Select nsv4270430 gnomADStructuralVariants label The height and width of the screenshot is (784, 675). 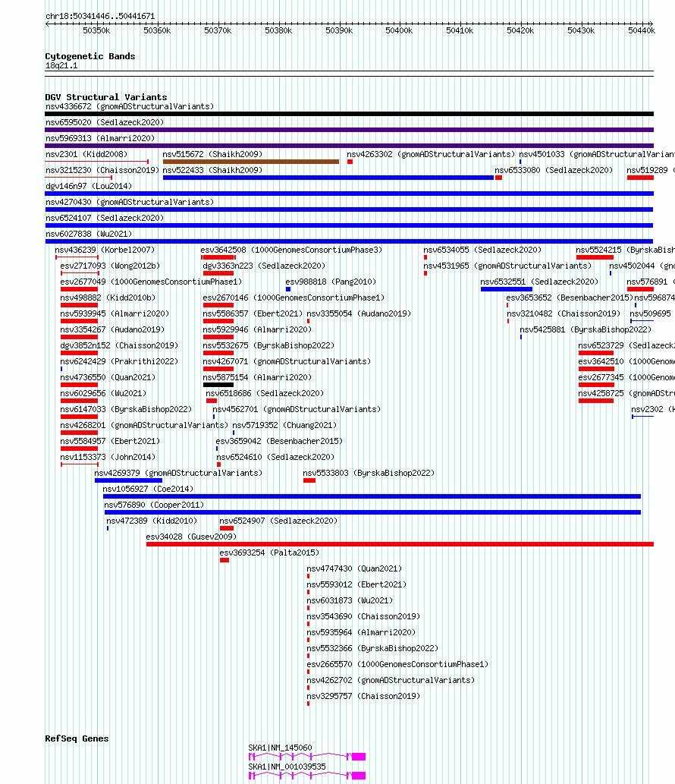(x=130, y=203)
